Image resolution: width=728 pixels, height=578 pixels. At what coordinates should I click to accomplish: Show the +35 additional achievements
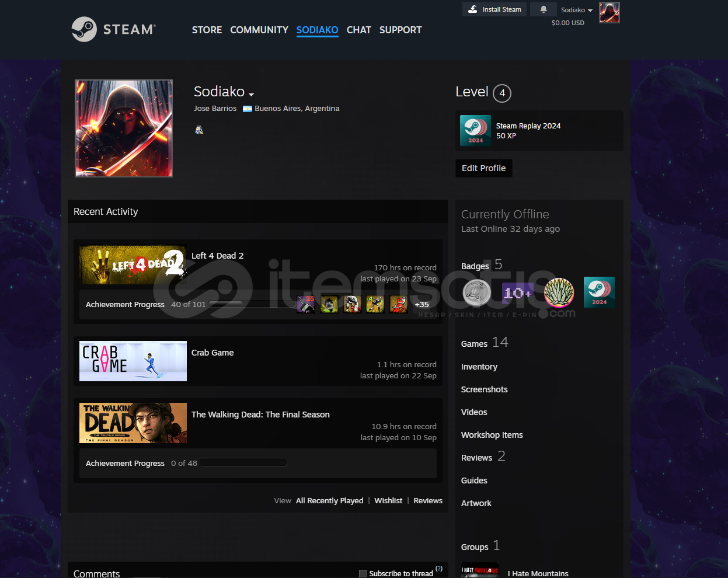coord(422,304)
